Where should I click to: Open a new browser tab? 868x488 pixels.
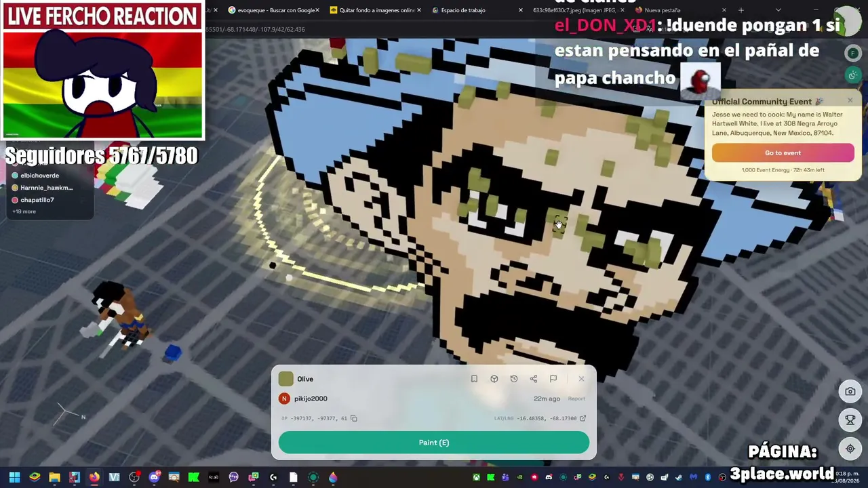click(741, 10)
